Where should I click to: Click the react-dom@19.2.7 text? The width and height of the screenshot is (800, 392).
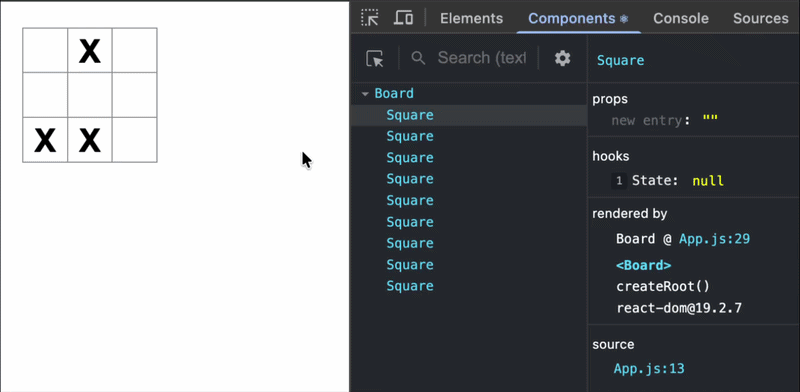[679, 308]
